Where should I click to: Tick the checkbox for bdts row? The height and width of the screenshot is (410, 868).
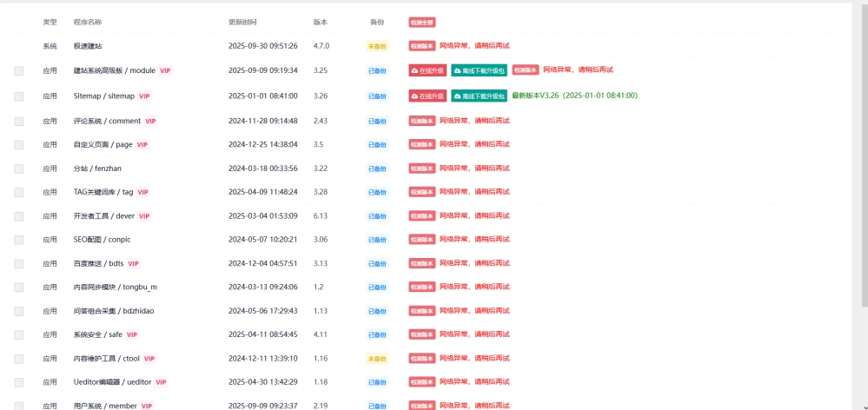[x=19, y=263]
